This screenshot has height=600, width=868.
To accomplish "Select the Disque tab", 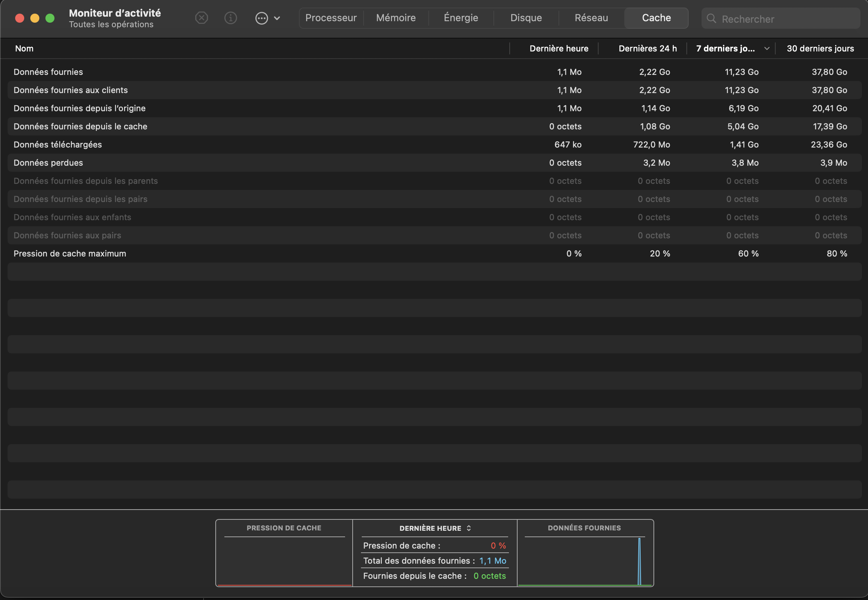I will 526,18.
